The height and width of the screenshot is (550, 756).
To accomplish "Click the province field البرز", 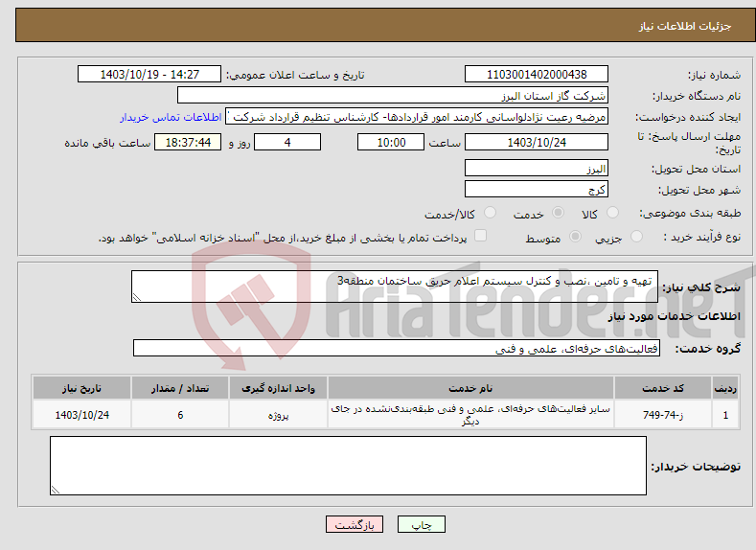I will click(x=537, y=169).
